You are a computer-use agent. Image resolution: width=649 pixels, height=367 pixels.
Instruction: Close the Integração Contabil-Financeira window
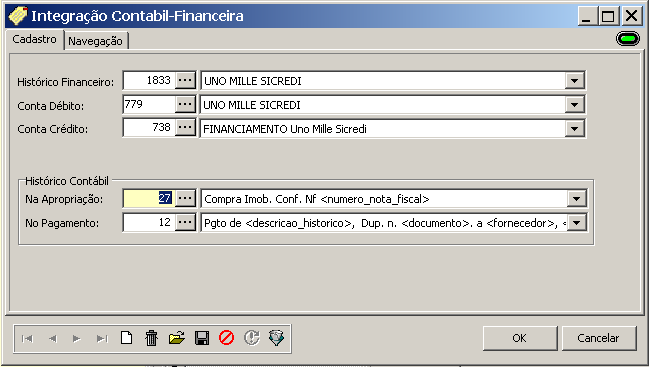[x=632, y=16]
